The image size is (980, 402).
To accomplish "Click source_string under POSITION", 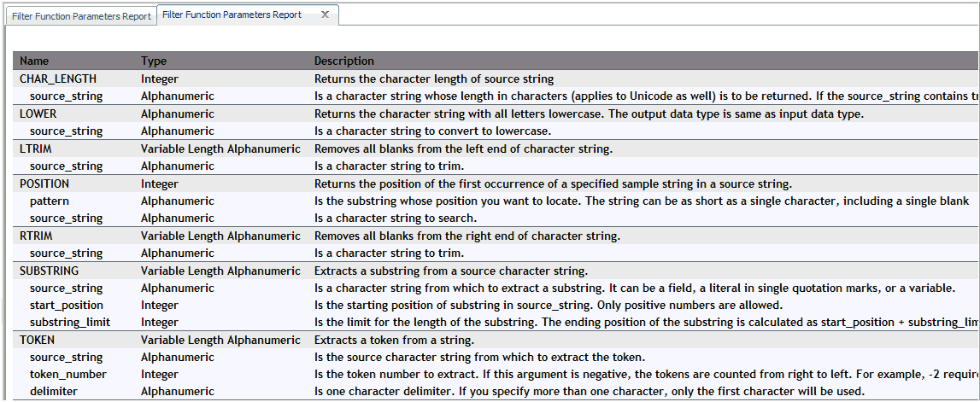I will pyautogui.click(x=67, y=218).
